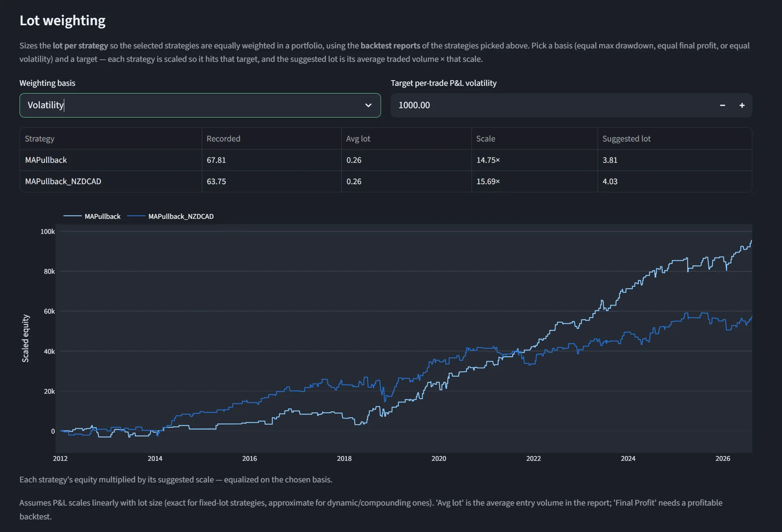The image size is (782, 532).
Task: Click the Scaled equity axis title
Action: [25, 338]
